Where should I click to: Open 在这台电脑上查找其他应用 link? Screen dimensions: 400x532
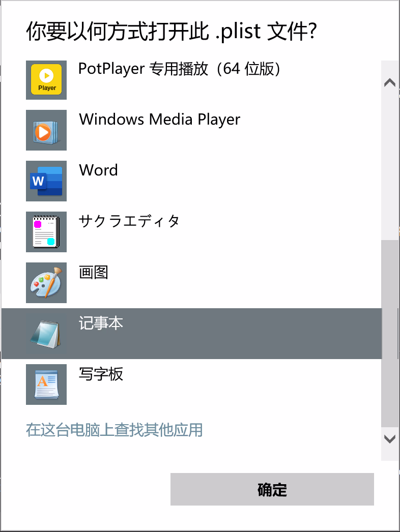[x=114, y=430]
